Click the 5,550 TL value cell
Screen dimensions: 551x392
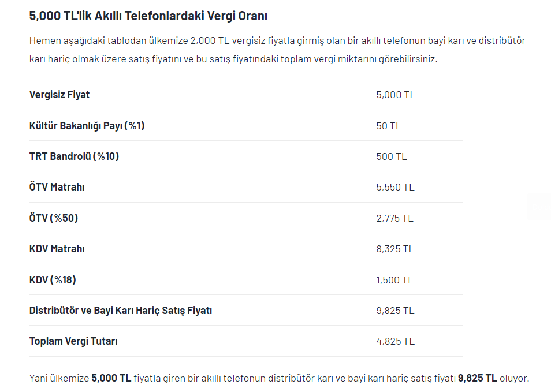[x=395, y=187]
